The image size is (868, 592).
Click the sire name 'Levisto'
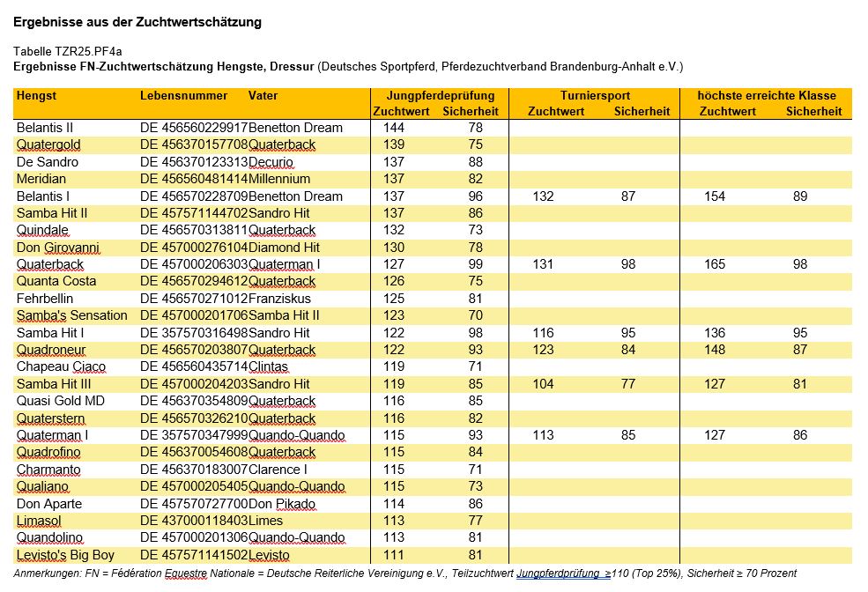269,555
